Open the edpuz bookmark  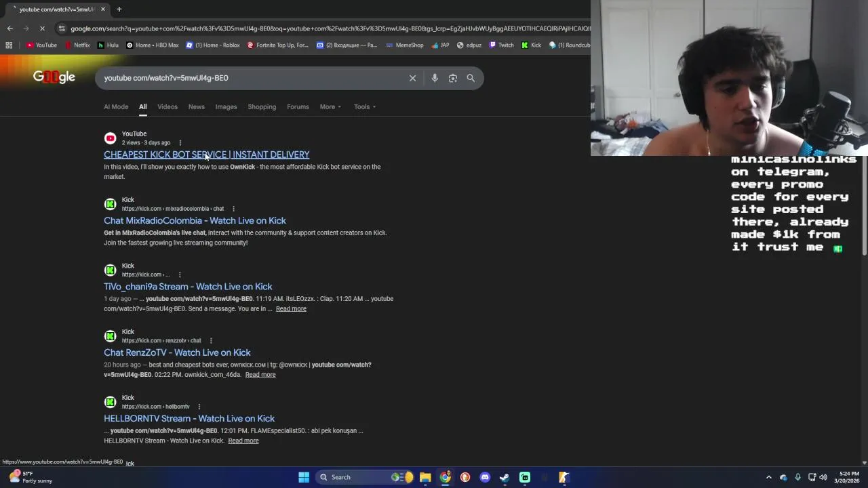[469, 45]
